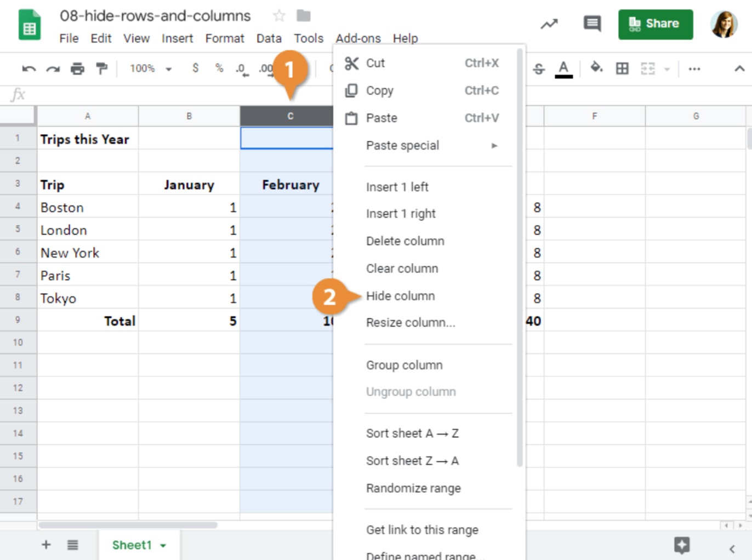Open the Google Sheets home icon
Screen dimensions: 752x560
pos(30,25)
